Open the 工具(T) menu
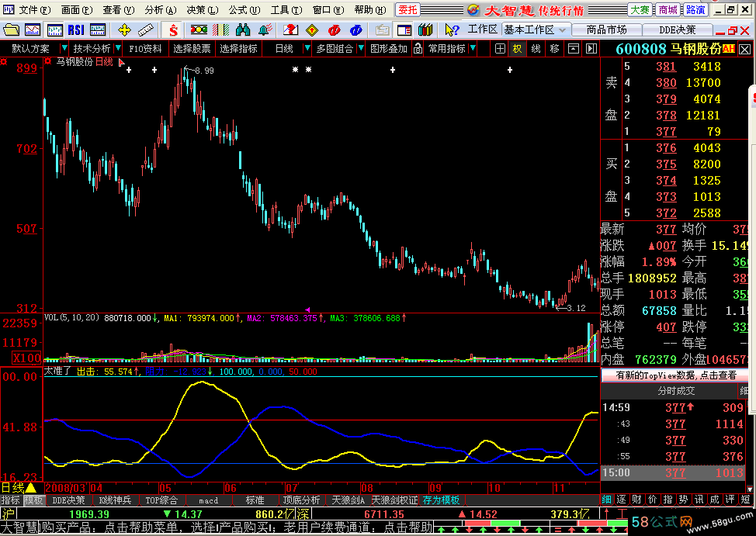The image size is (756, 536). point(286,9)
